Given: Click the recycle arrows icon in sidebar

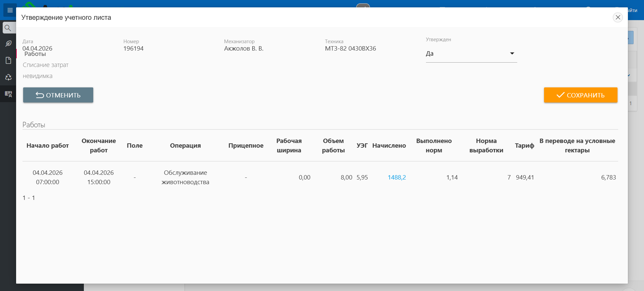Looking at the screenshot, I should (x=8, y=77).
